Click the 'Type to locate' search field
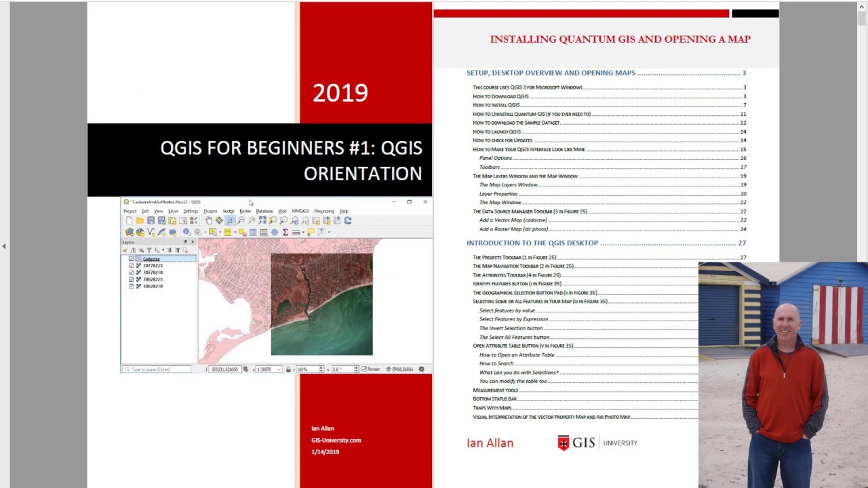The height and width of the screenshot is (488, 868). pyautogui.click(x=157, y=369)
